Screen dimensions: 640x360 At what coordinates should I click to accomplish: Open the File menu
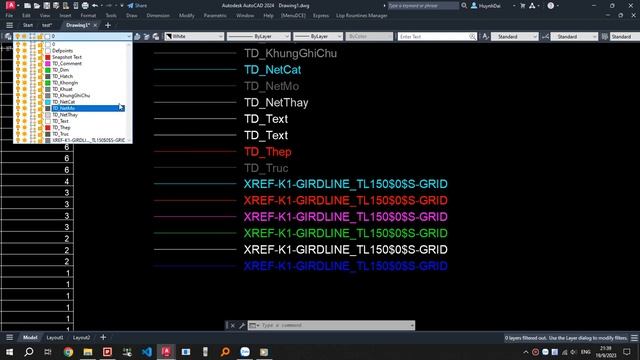[9, 16]
